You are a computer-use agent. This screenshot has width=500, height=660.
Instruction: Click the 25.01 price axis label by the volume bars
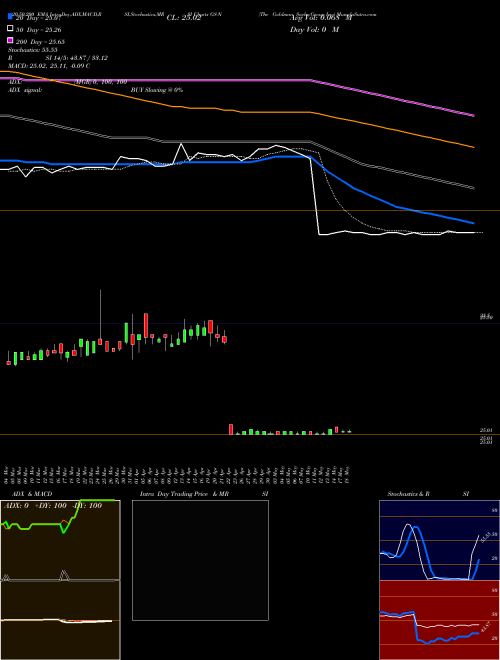pos(486,430)
